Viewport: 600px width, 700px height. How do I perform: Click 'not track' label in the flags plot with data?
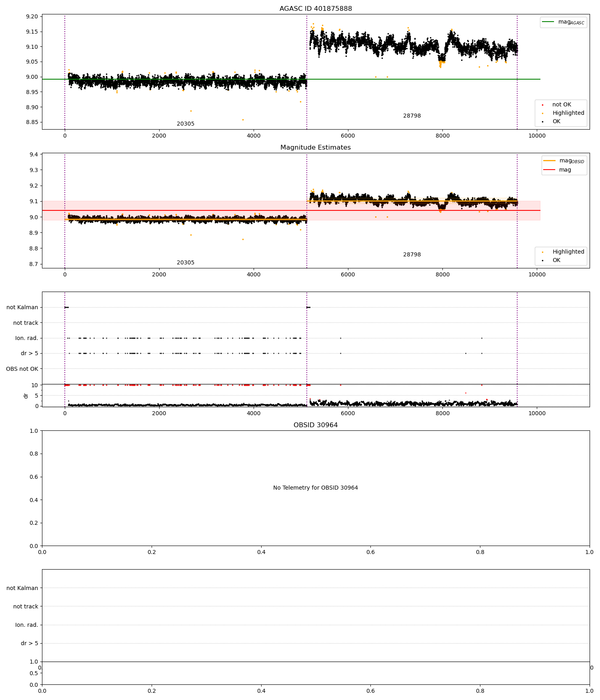point(26,323)
